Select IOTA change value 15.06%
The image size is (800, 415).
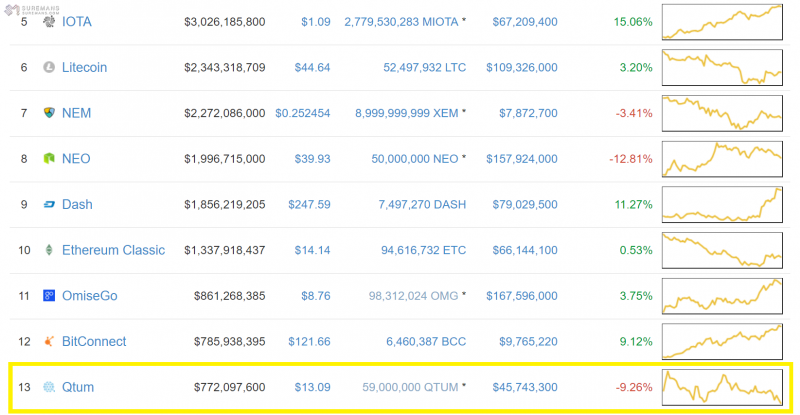pyautogui.click(x=633, y=22)
